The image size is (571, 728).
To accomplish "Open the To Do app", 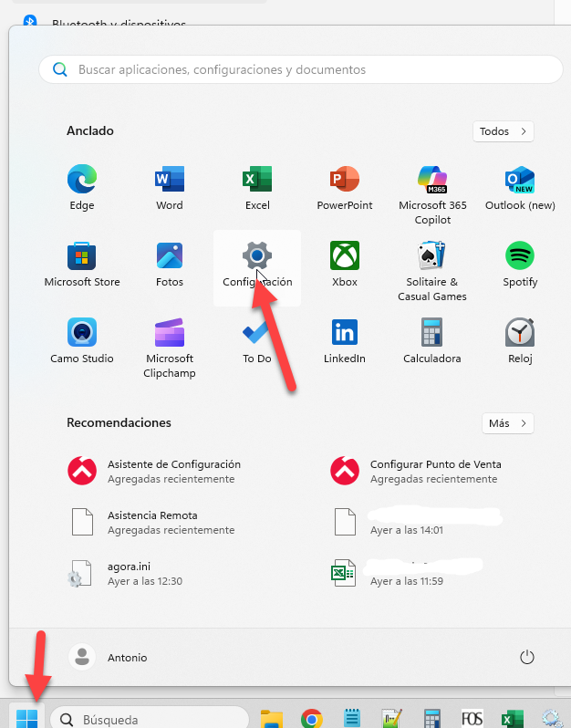I will 257,341.
